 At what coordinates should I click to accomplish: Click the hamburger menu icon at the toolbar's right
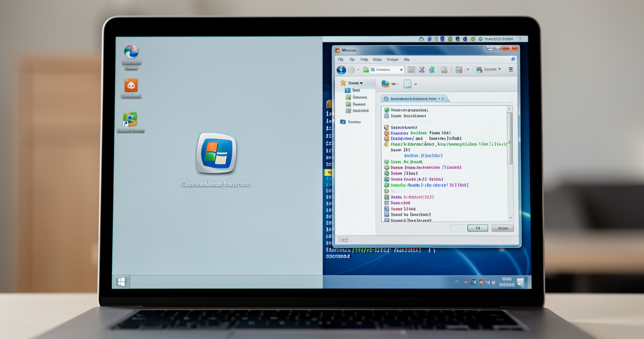511,69
